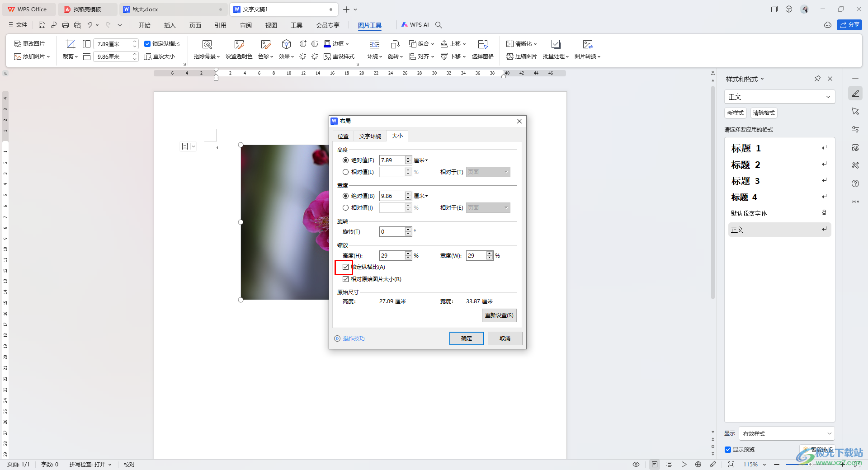Click the 重新设置 reset button

click(499, 315)
